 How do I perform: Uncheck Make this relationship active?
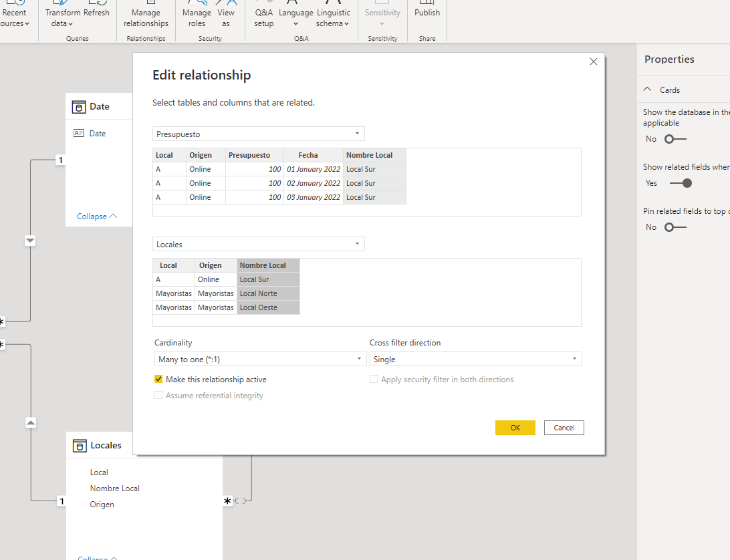(158, 379)
